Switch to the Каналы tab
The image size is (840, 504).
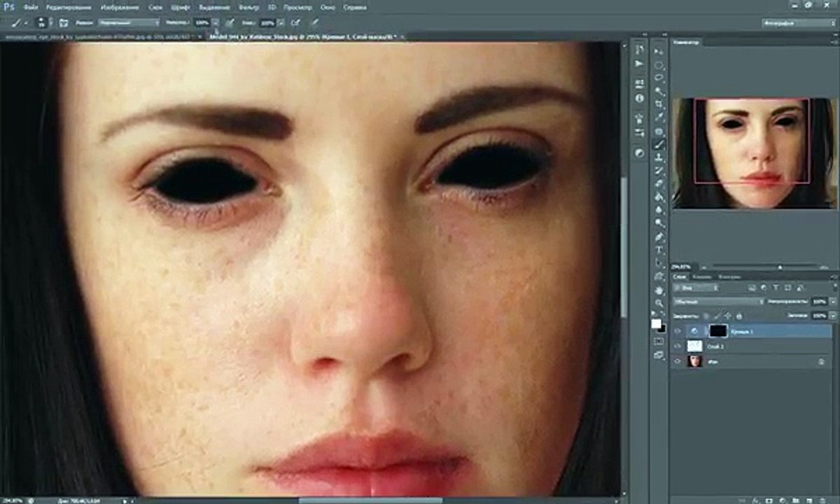click(703, 276)
